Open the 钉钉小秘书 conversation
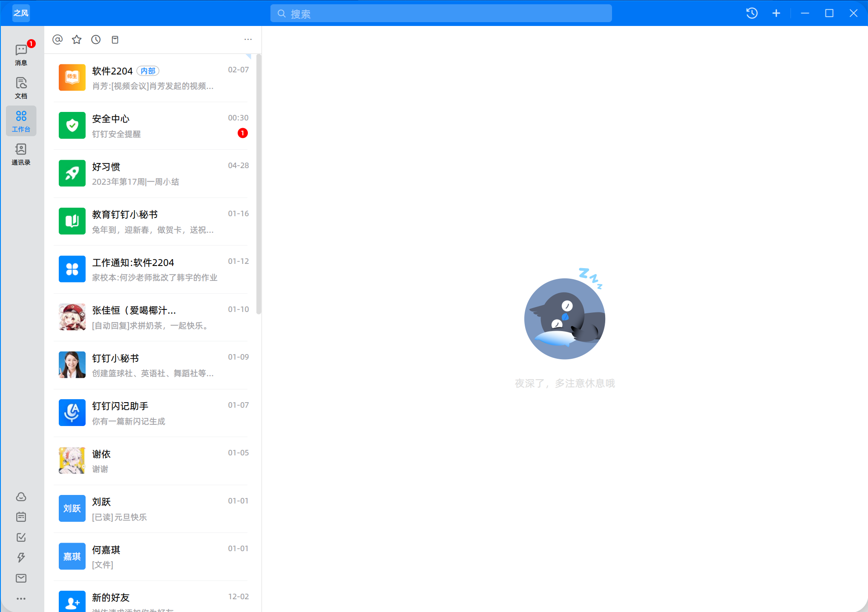This screenshot has height=612, width=868. (151, 365)
